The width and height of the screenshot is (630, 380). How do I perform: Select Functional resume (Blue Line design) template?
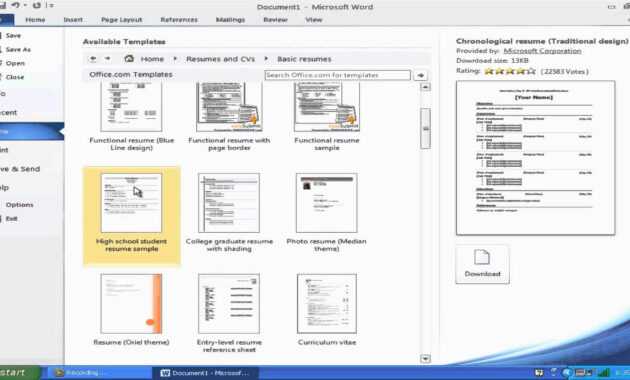(131, 116)
